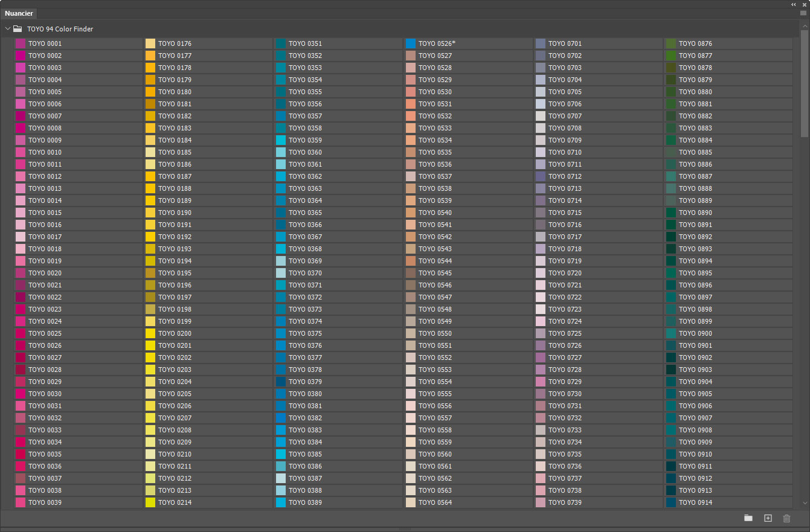Close the Nuancier panel
This screenshot has height=532, width=810.
804,4
